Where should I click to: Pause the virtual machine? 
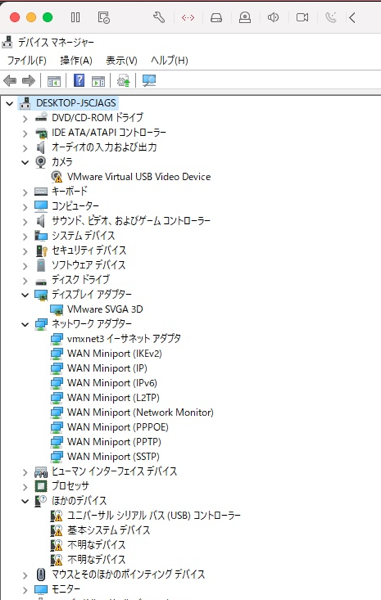(75, 17)
